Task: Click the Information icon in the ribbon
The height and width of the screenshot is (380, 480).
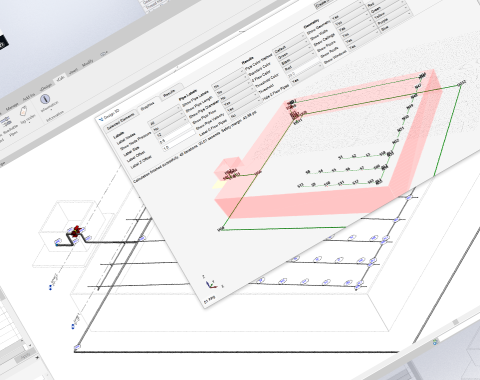Action: (x=45, y=99)
